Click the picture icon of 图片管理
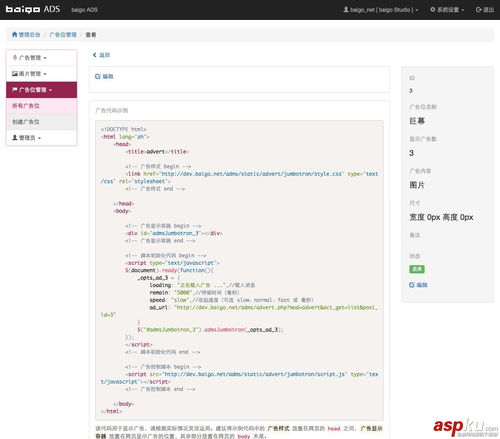 (15, 74)
